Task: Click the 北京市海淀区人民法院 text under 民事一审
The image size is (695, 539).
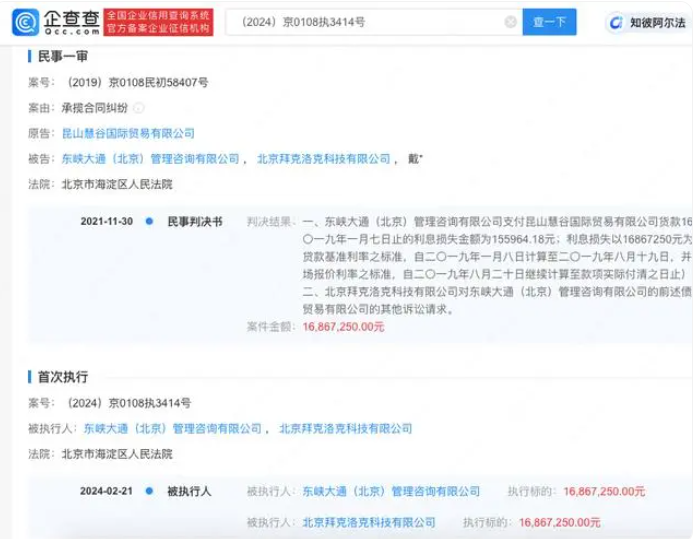Action: (x=117, y=184)
